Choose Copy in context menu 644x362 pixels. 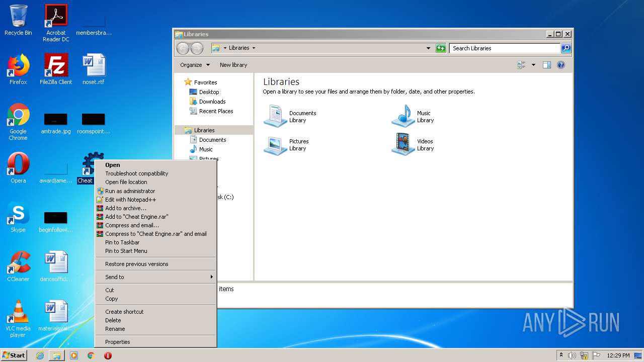click(156, 299)
